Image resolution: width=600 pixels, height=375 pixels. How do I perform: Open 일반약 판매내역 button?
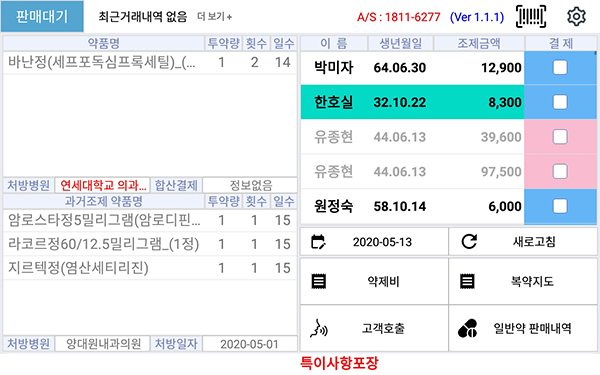click(523, 328)
